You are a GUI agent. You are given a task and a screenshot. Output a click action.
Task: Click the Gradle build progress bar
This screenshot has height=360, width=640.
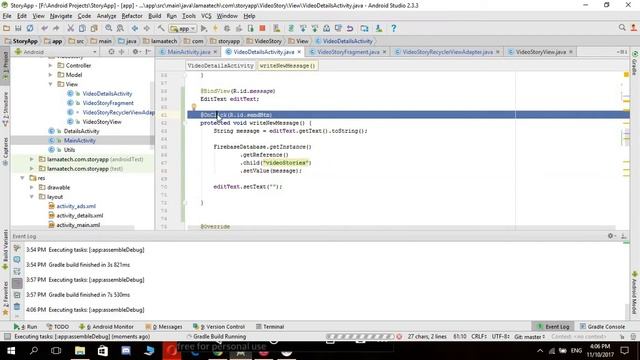(360, 337)
